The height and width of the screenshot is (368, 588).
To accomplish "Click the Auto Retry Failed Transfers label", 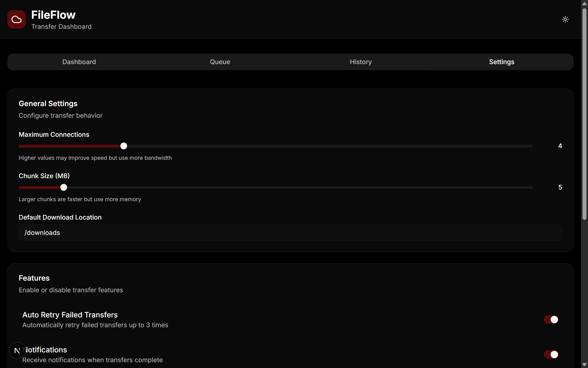I will click(70, 315).
